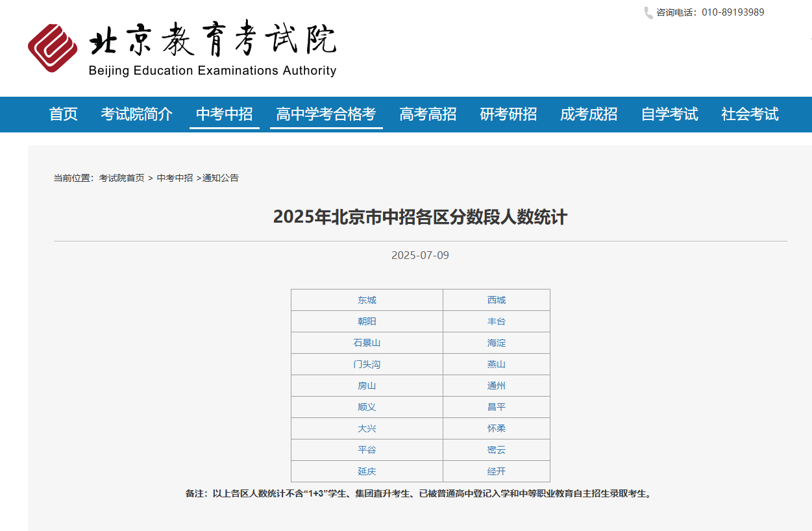The width and height of the screenshot is (812, 531).
Task: Click the 考试院首页 breadcrumb link
Action: 122,178
